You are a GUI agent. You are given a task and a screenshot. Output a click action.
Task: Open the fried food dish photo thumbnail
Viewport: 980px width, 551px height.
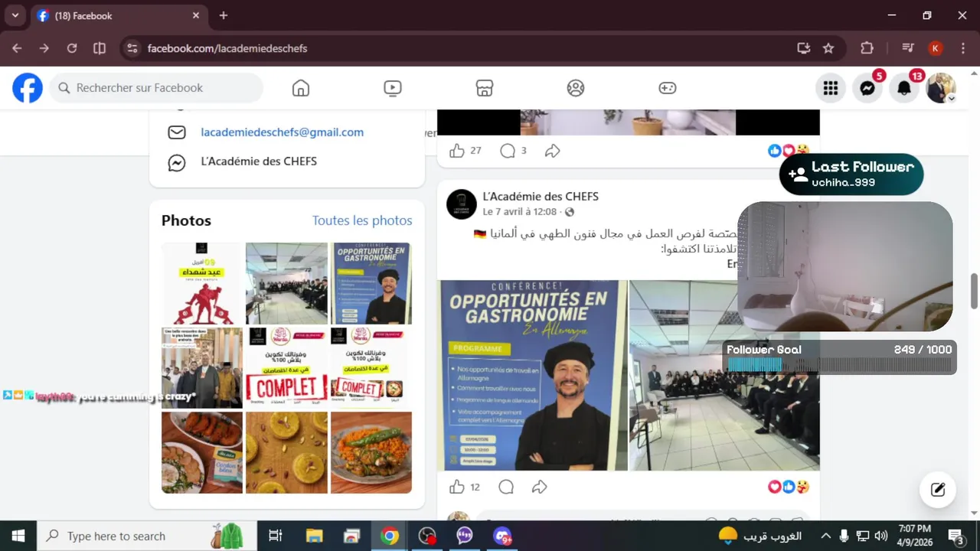(201, 452)
